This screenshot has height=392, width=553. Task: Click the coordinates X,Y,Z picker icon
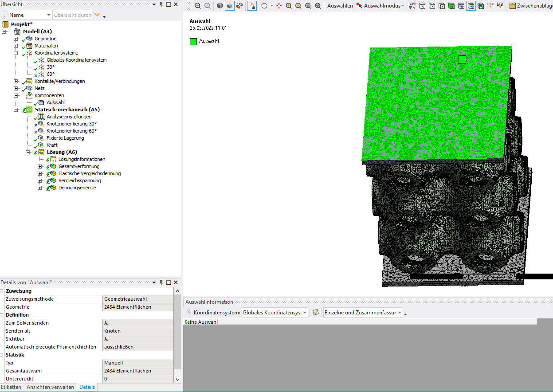tap(490, 6)
